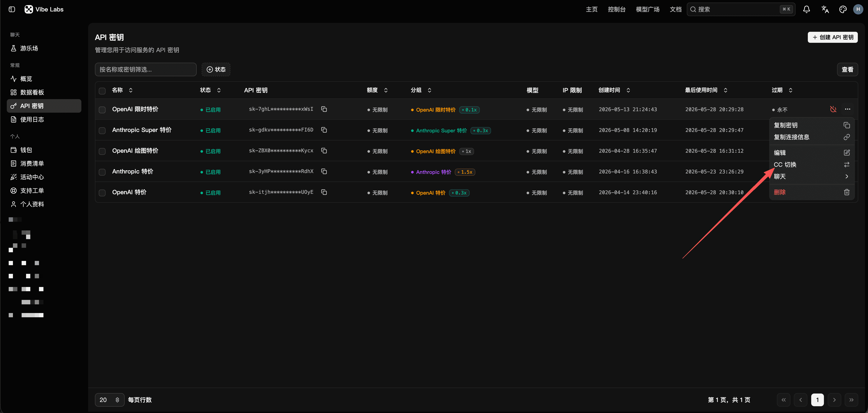Sort the table by 额度 column
This screenshot has width=868, height=413.
tap(377, 90)
